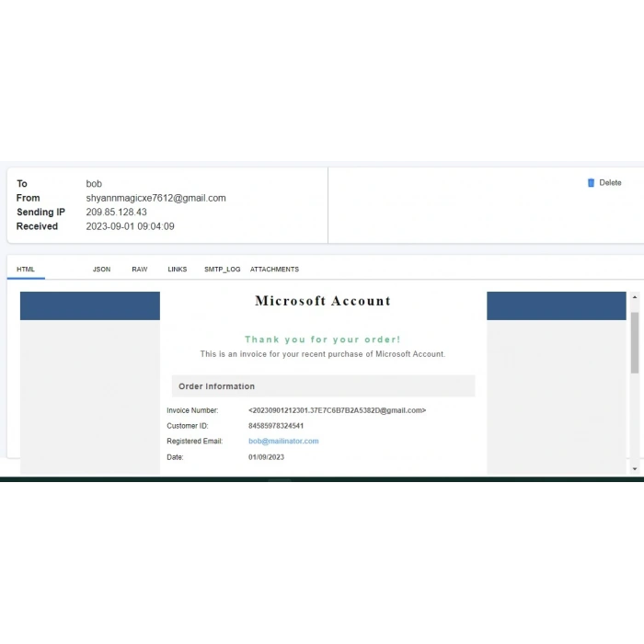Click the Microsoft Account heading
The height and width of the screenshot is (644, 644).
[x=322, y=301]
